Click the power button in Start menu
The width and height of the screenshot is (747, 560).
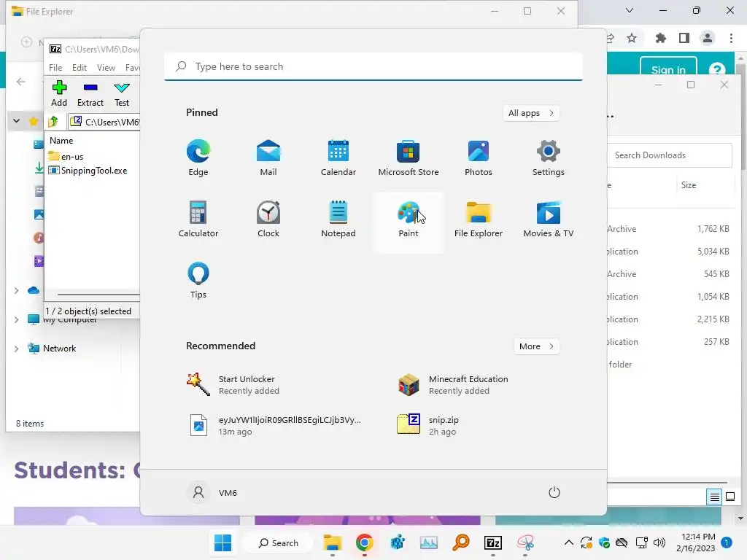click(554, 492)
